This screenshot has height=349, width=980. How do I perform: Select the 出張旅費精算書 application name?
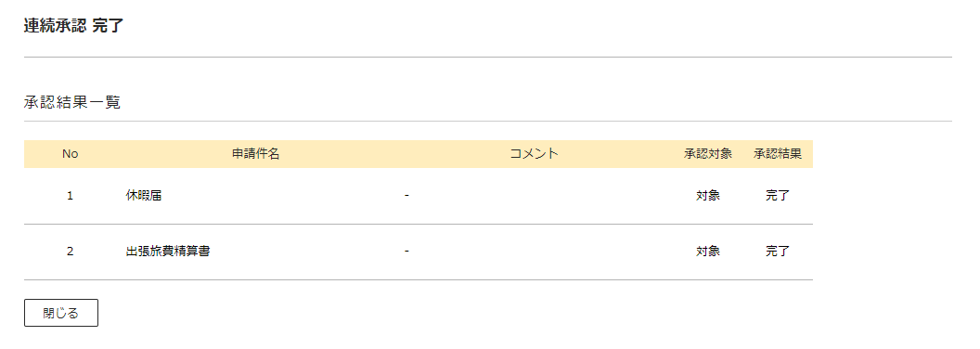click(167, 252)
